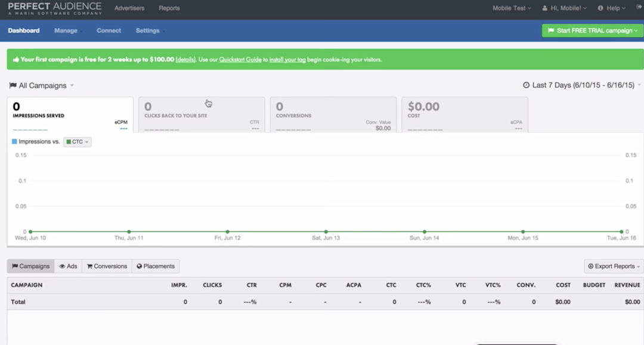
Task: Open the Advertisers menu item
Action: 129,8
